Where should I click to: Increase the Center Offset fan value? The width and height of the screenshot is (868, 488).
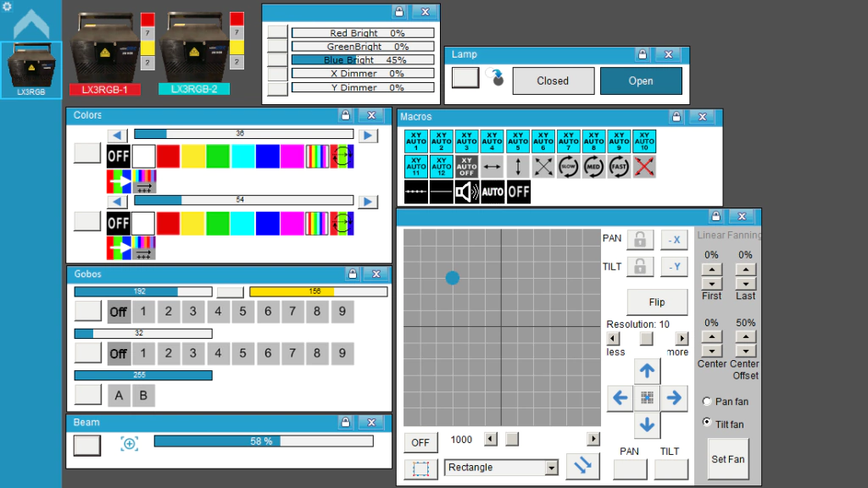[746, 336]
